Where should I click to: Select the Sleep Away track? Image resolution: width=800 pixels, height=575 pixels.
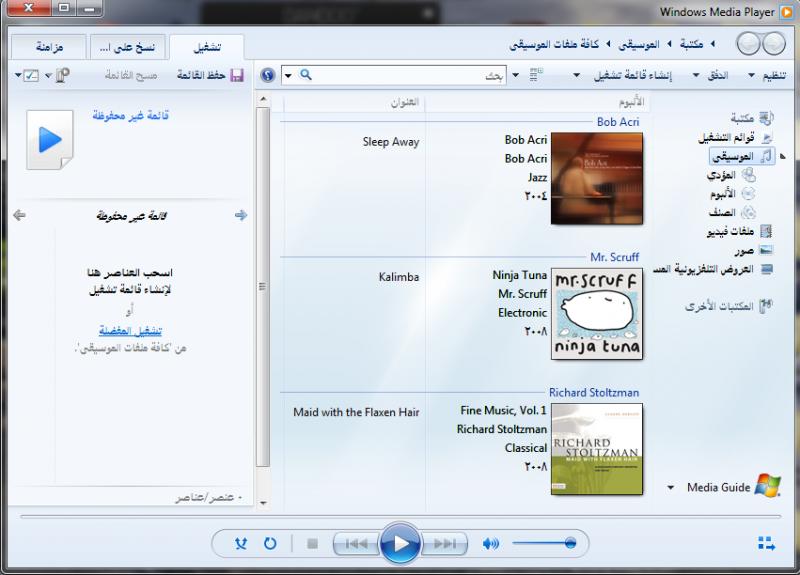click(391, 142)
